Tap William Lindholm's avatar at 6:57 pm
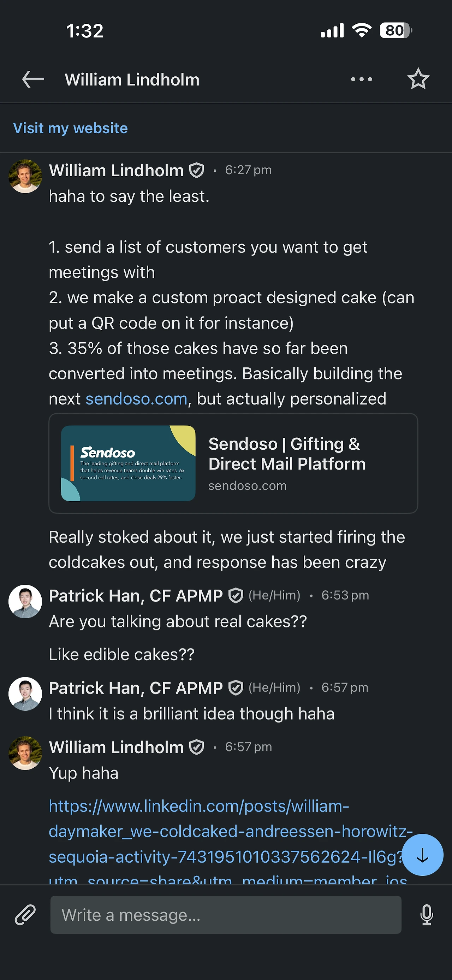 coord(25,753)
